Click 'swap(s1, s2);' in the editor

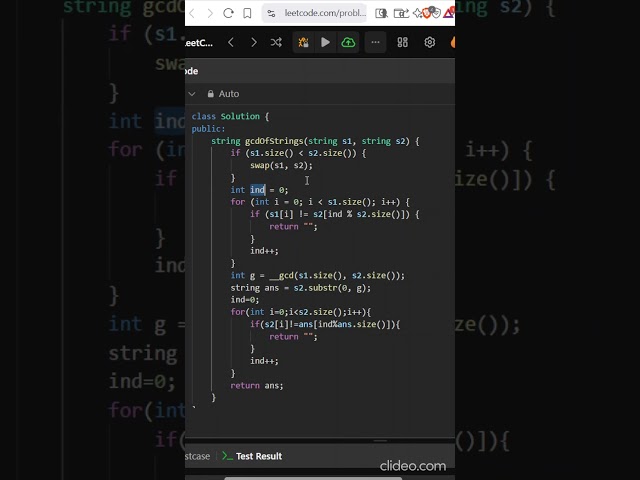pos(281,165)
